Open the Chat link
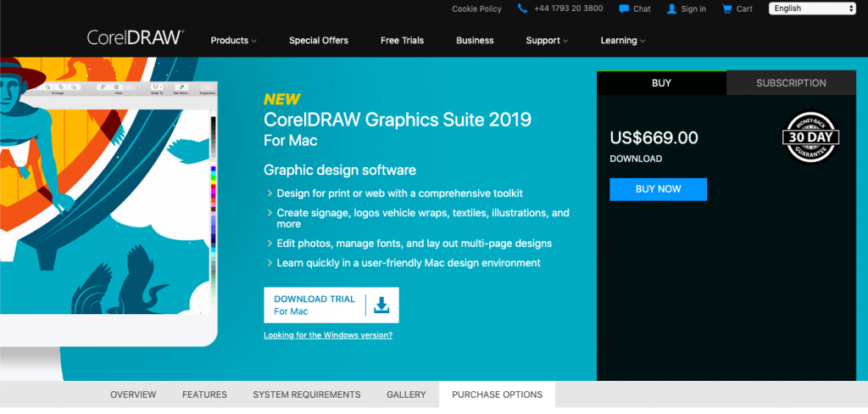Viewport: 868px width, 414px height. click(x=642, y=8)
